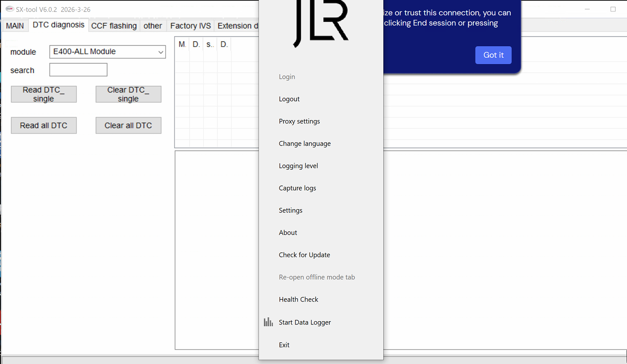
Task: Select Check for Update menu entry
Action: [x=304, y=255]
